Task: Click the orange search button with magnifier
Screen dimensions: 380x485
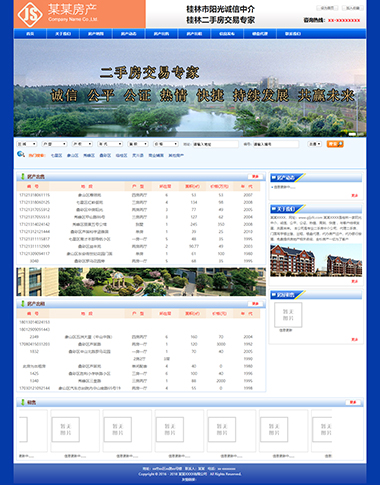Action: click(335, 144)
